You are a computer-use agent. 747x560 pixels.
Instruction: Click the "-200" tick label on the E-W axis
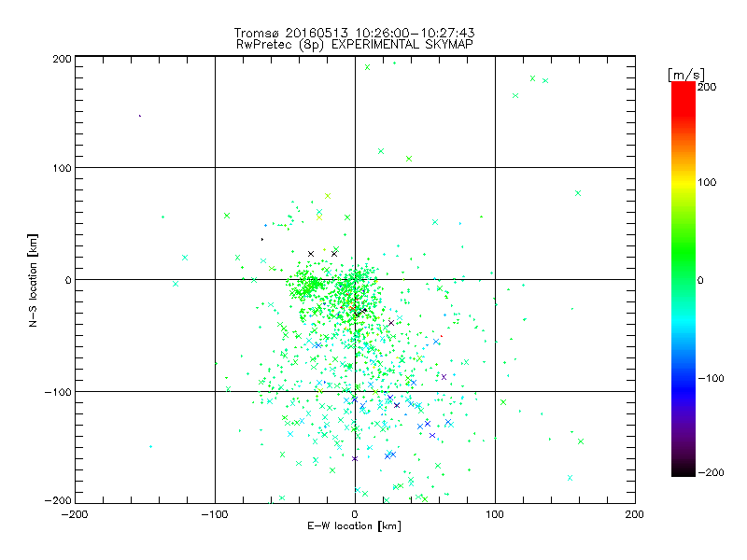click(x=75, y=514)
